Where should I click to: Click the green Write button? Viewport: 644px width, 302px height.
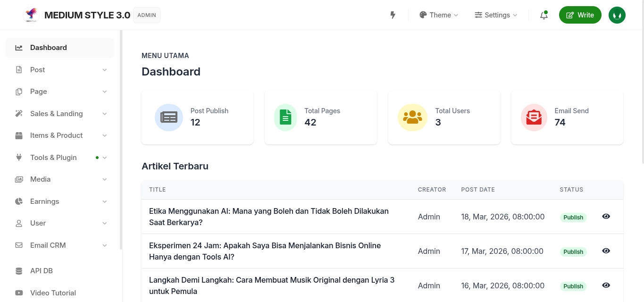click(580, 15)
